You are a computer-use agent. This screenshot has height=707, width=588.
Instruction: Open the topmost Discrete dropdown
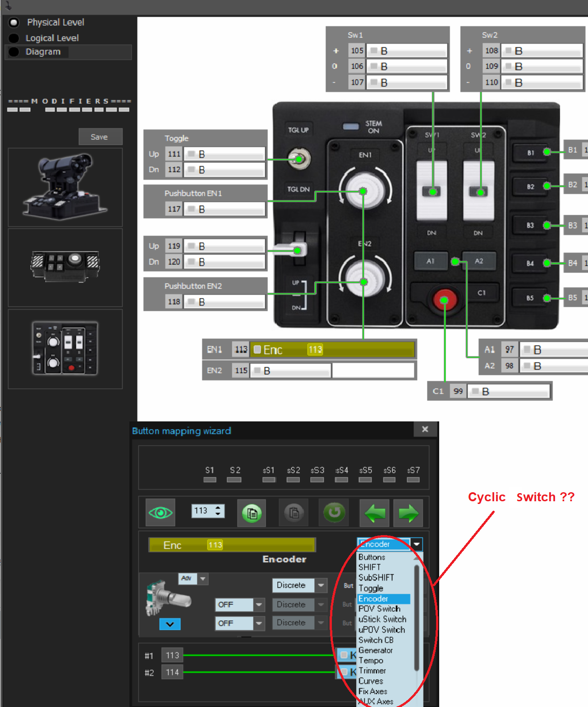click(x=321, y=585)
